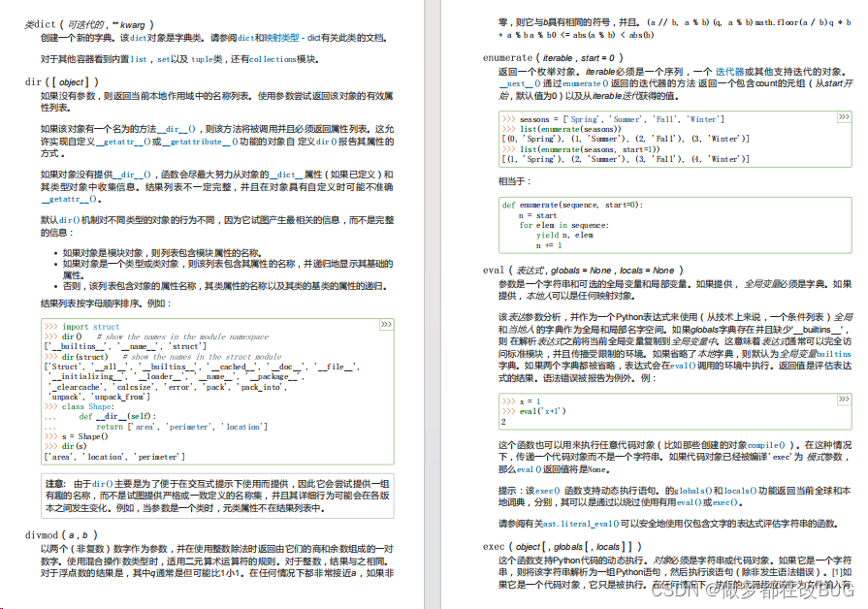868x609 pixels.
Task: Click the 'enumerate (iterable, start=0)' heading
Action: coord(553,57)
